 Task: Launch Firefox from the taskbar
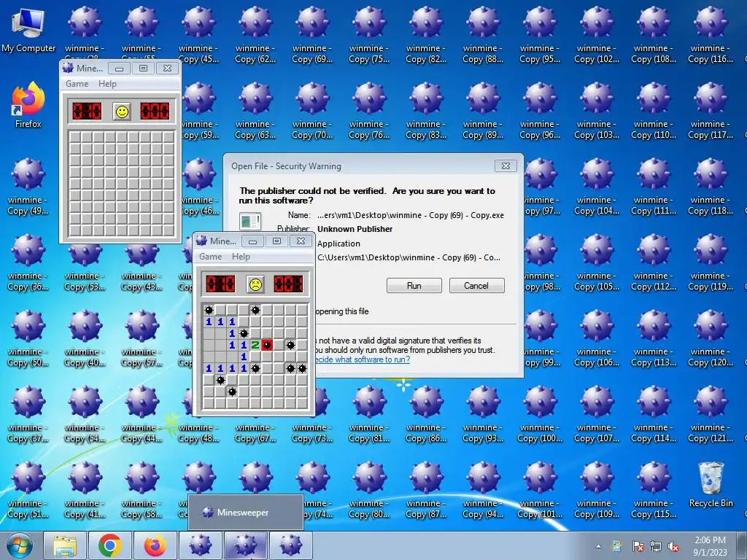pyautogui.click(x=155, y=545)
